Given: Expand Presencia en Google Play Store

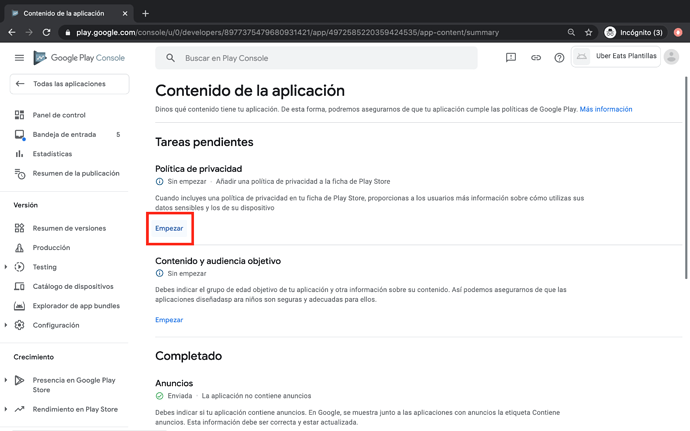Looking at the screenshot, I should pyautogui.click(x=6, y=380).
